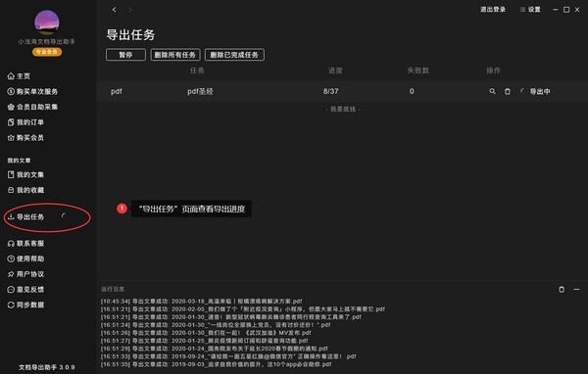Open 联系客服 in sidebar
The height and width of the screenshot is (374, 588).
(x=25, y=243)
